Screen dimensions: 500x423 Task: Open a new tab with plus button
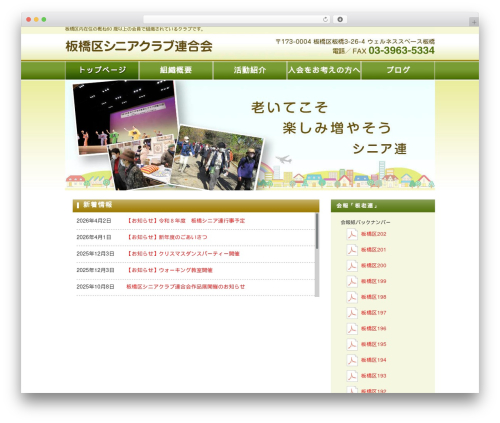pyautogui.click(x=474, y=22)
